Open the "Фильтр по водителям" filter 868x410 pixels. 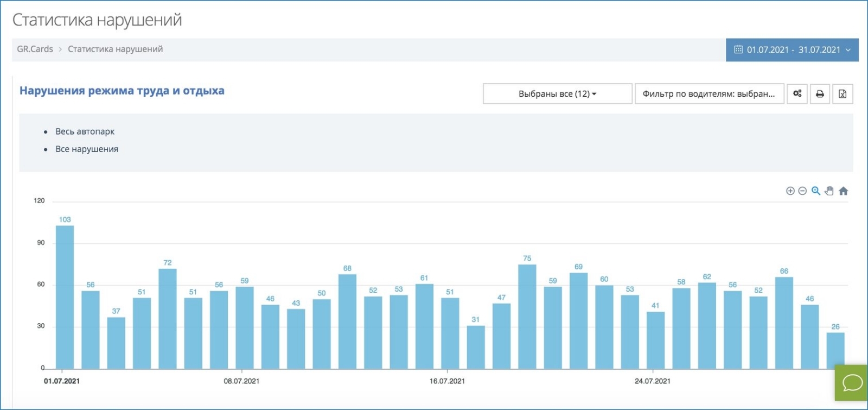click(x=709, y=94)
